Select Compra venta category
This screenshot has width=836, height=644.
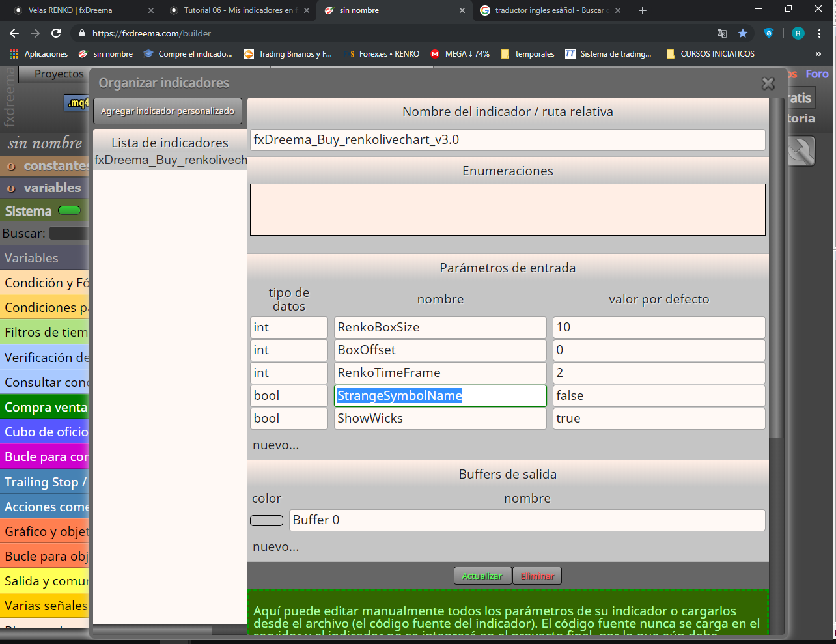coord(44,407)
